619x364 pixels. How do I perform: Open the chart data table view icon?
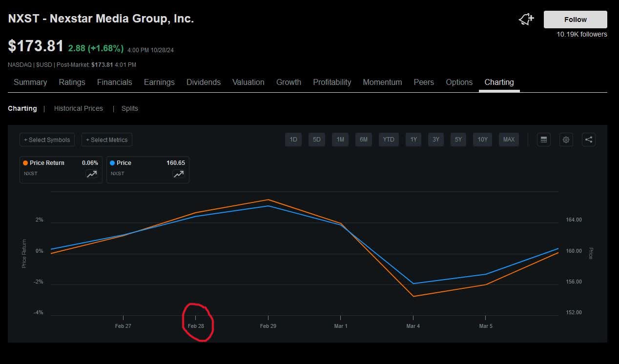(544, 140)
